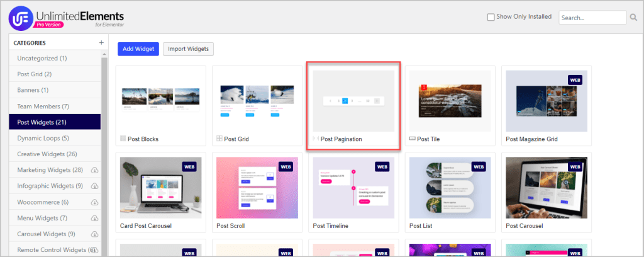The height and width of the screenshot is (257, 644).
Task: Click the Post List label
Action: click(x=421, y=226)
